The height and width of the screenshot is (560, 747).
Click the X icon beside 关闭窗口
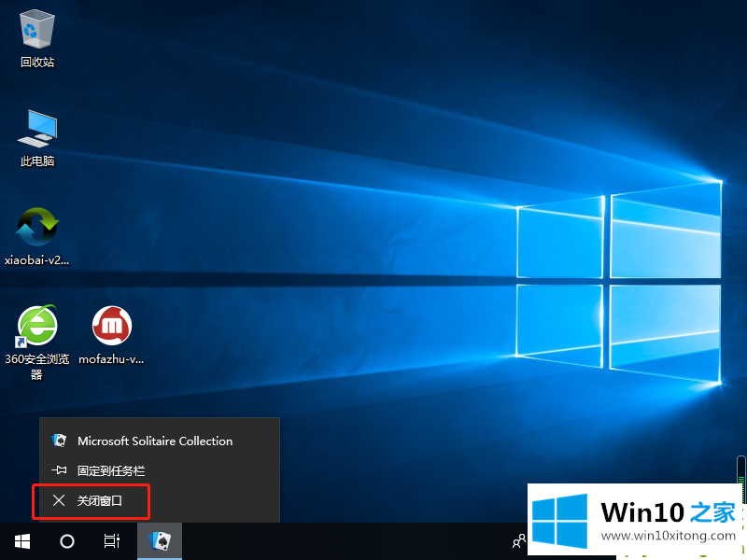pos(59,501)
